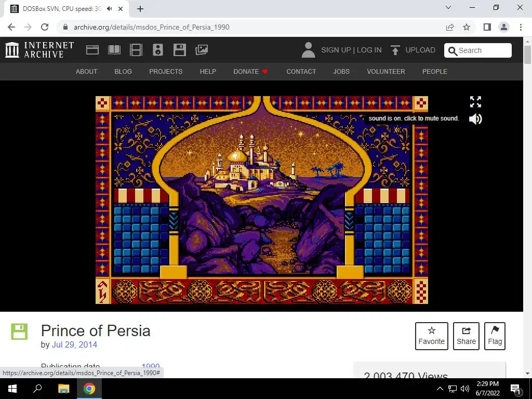This screenshot has width=532, height=399.
Task: Reload the current page
Action: (x=45, y=27)
